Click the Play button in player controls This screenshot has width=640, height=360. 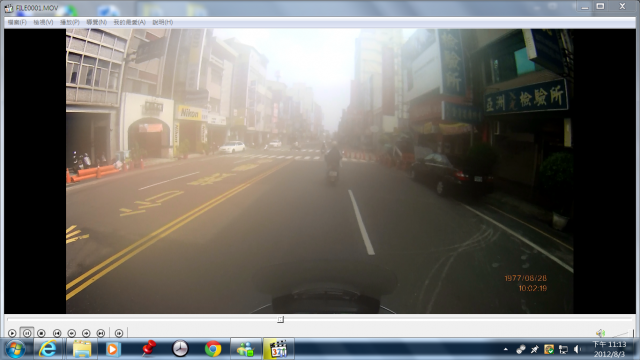[x=12, y=333]
